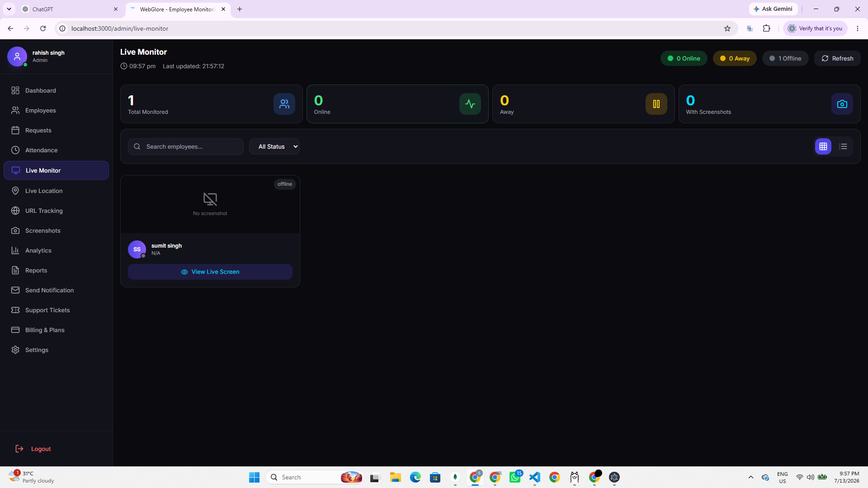This screenshot has width=868, height=488.
Task: Click the URL Tracking globe icon
Action: click(15, 211)
